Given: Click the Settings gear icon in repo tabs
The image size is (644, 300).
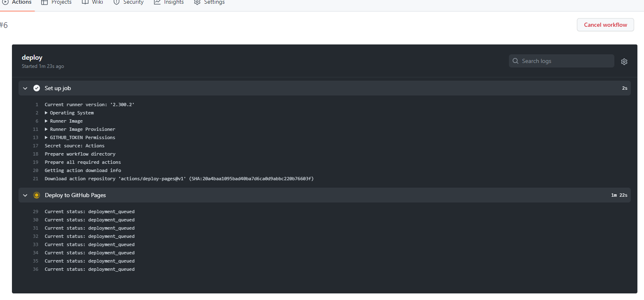Looking at the screenshot, I should click(197, 2).
